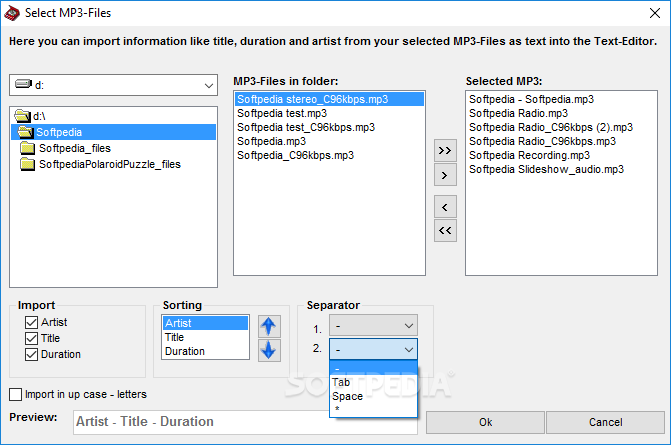This screenshot has width=671, height=445.
Task: Enable Import in up case - letters
Action: coord(15,394)
